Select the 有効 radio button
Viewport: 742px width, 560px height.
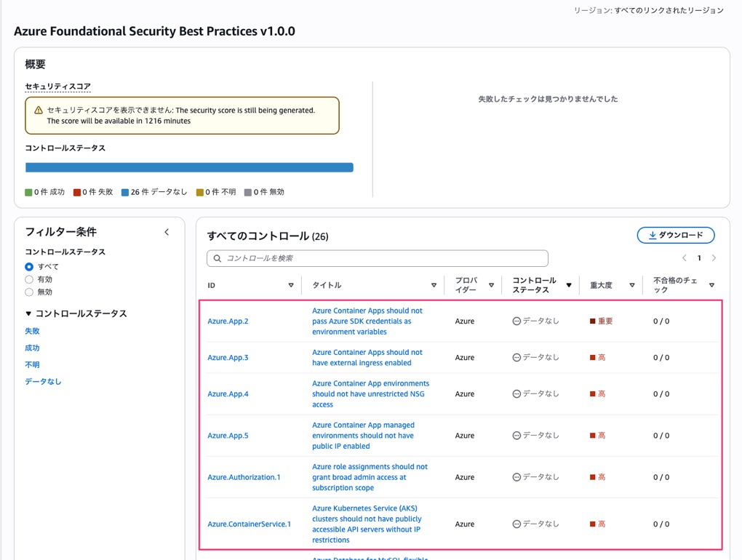coord(29,279)
